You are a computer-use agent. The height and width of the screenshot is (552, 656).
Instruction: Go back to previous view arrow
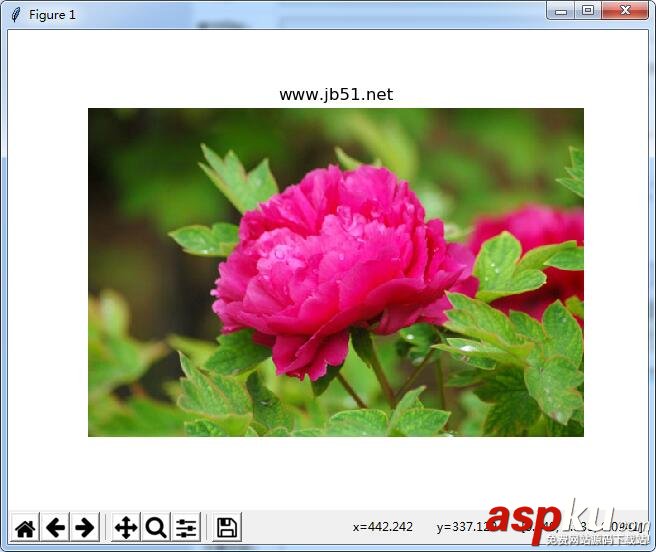(x=55, y=527)
